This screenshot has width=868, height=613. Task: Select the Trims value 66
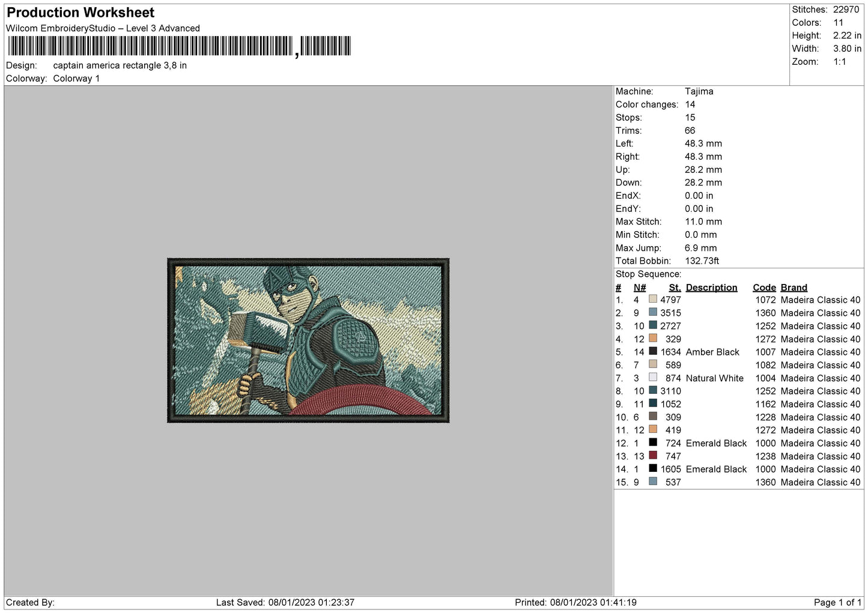[x=690, y=130]
